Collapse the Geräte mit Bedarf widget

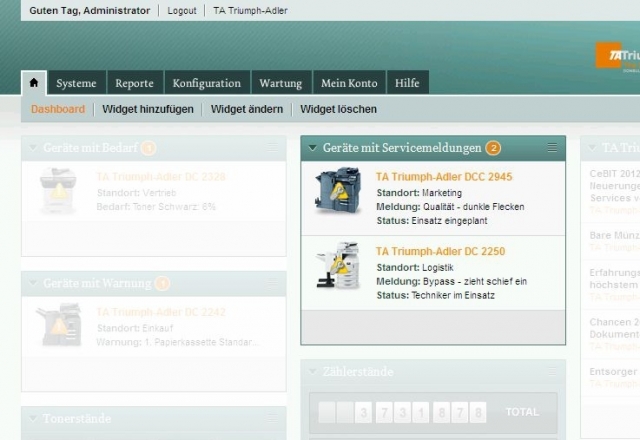click(33, 148)
